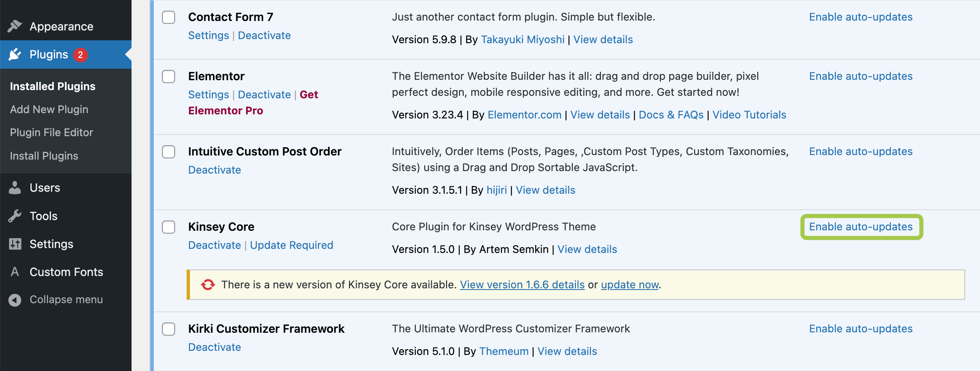This screenshot has height=371, width=980.
Task: Click the Tools wrench icon
Action: pos(15,216)
